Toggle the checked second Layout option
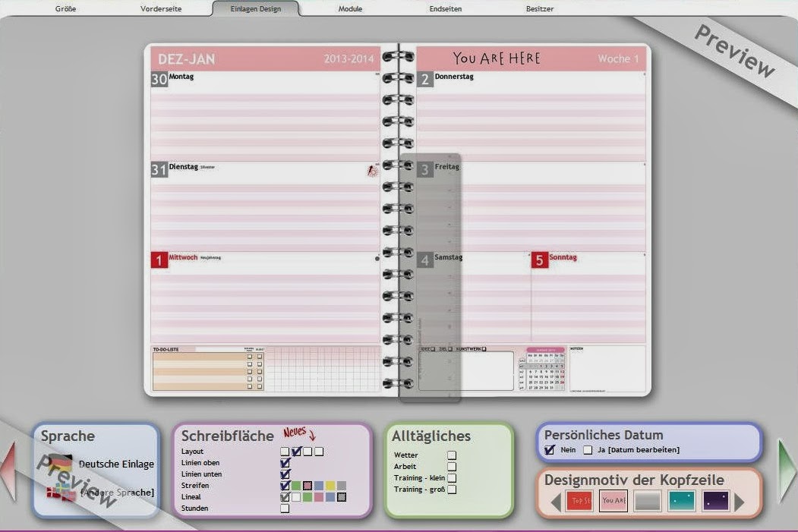 [x=296, y=452]
